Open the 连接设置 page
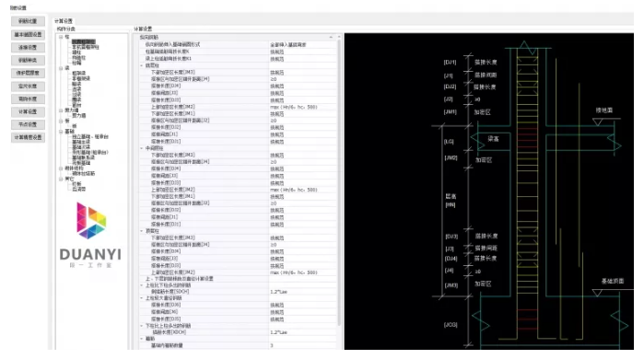The width and height of the screenshot is (644, 359). tap(28, 47)
